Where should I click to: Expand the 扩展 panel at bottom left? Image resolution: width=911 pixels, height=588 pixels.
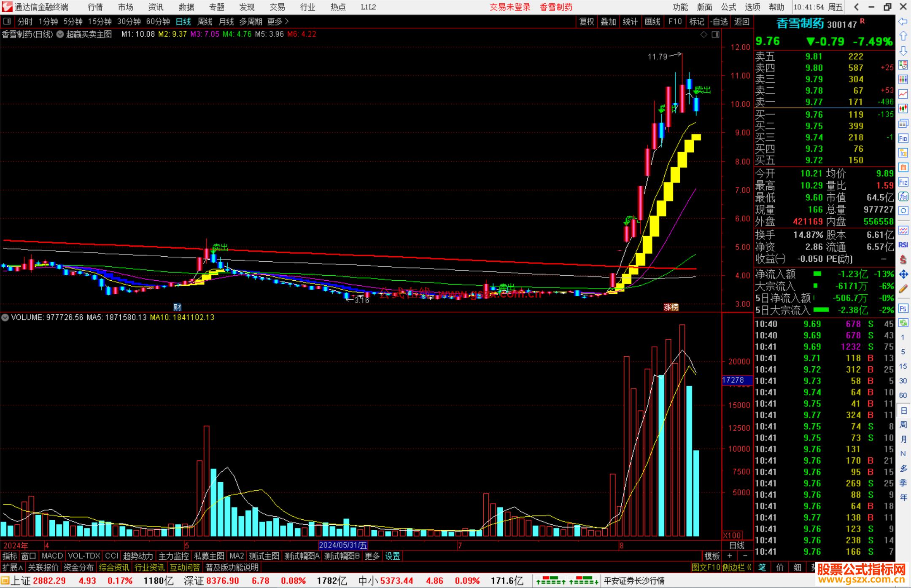13,567
